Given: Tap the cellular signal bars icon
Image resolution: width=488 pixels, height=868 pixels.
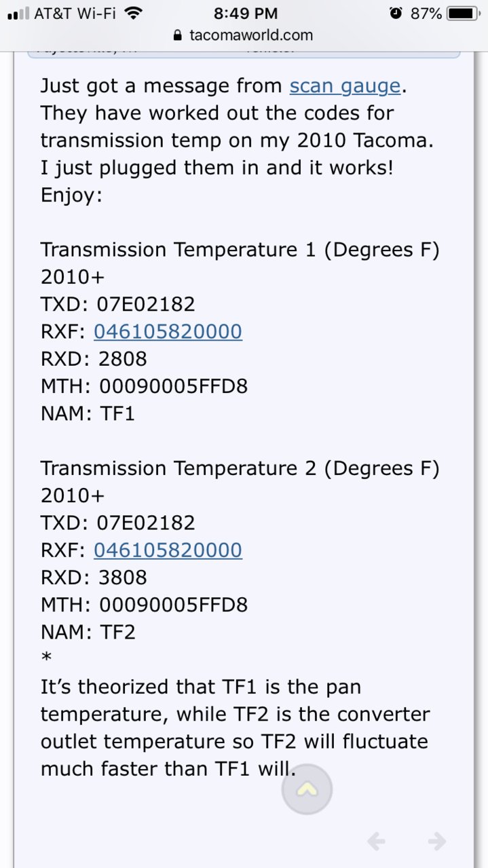Looking at the screenshot, I should pyautogui.click(x=18, y=14).
